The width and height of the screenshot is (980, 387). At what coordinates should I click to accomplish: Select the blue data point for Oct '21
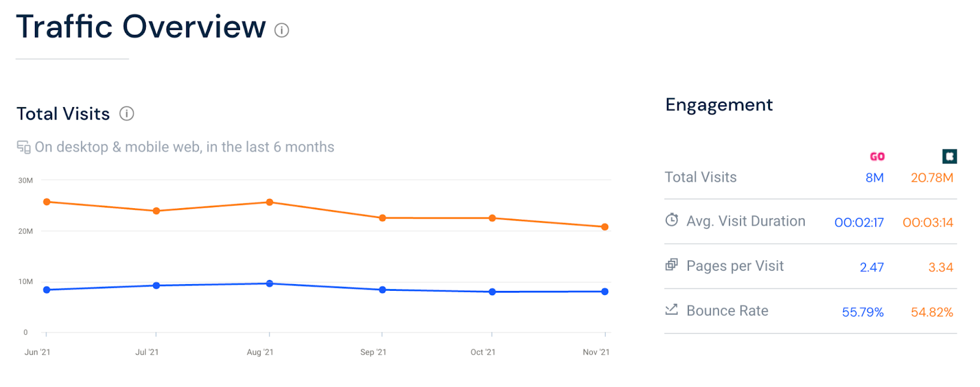(492, 292)
